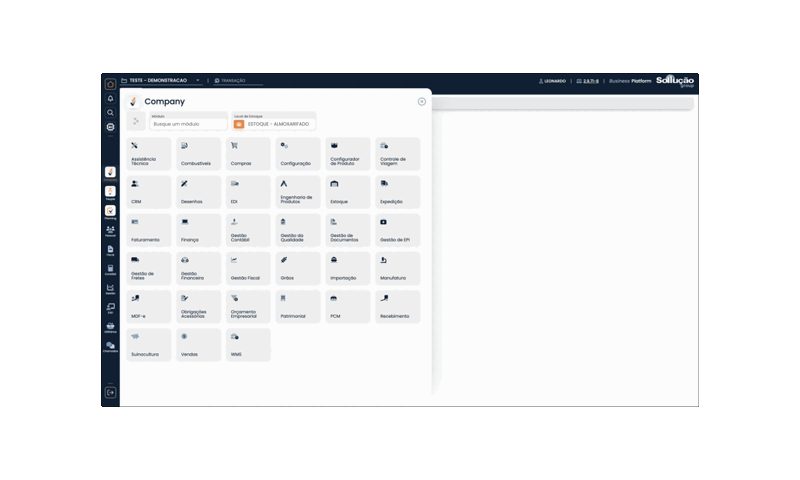Open the Vendas module tile
800x480 pixels.
click(x=197, y=345)
